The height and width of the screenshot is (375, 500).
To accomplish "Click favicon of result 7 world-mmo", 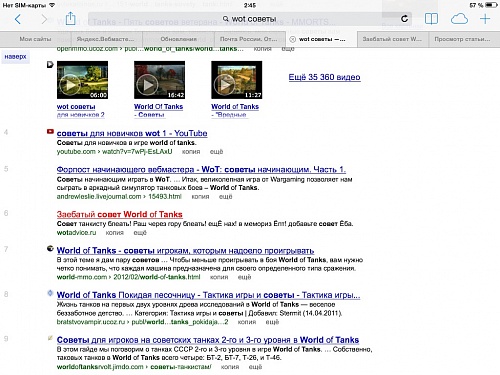I will point(50,249).
